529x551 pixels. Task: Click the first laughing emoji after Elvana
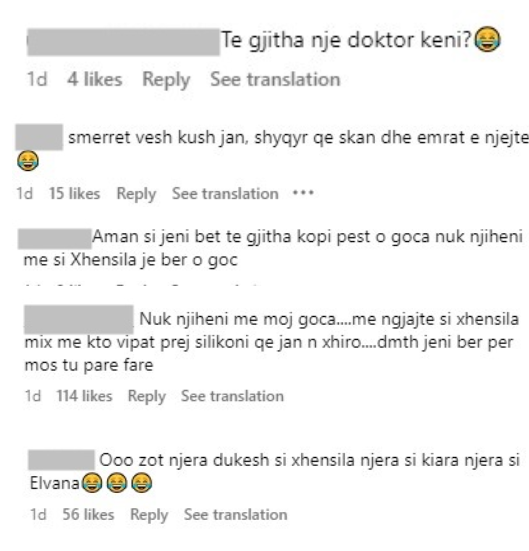[x=92, y=483]
